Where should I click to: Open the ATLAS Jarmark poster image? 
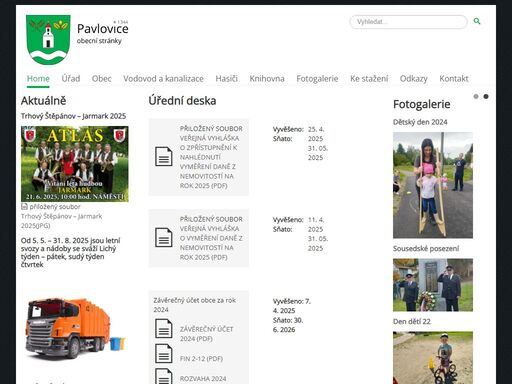tap(75, 164)
